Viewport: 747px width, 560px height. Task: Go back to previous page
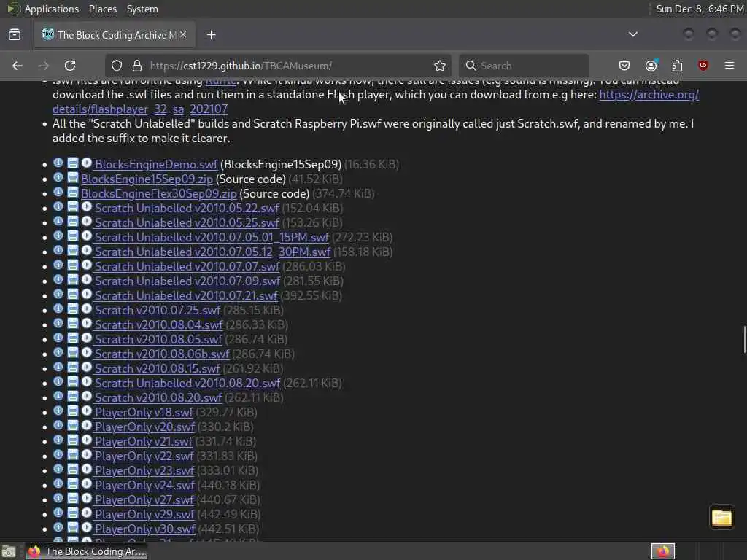pyautogui.click(x=18, y=66)
